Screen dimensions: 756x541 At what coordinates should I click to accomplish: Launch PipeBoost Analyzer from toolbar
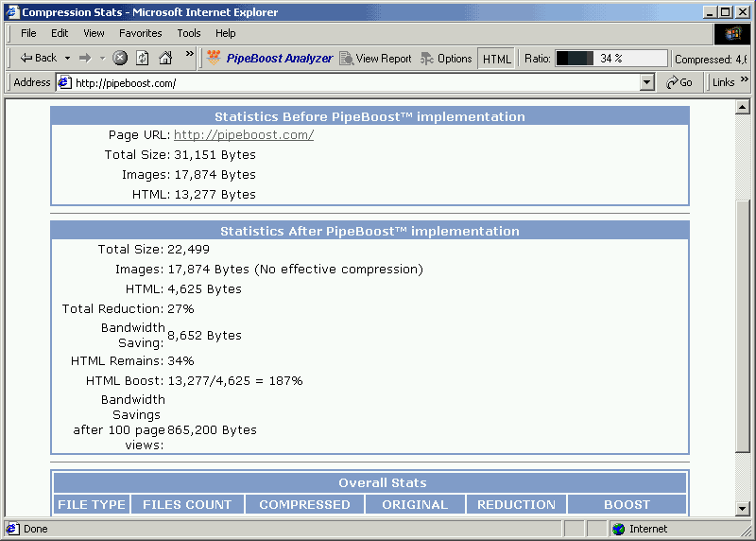(x=269, y=59)
